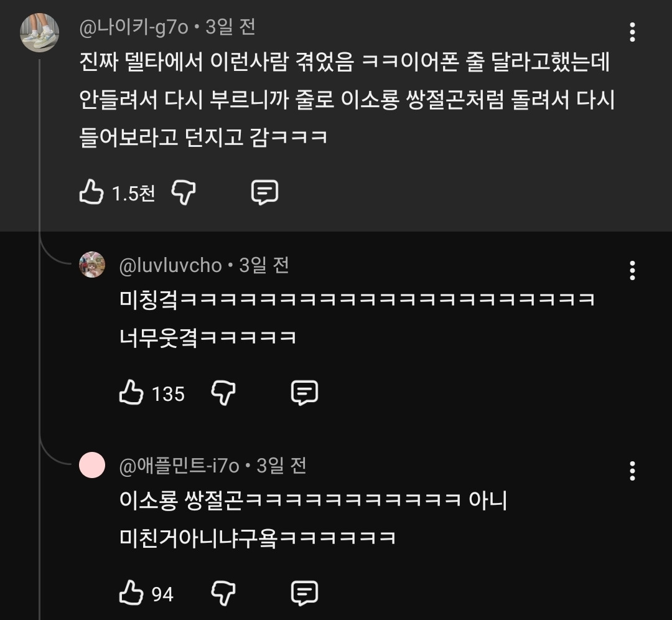Viewport: 672px width, 620px height.
Task: Dislike the @애플민트-i7o reply
Action: (x=223, y=593)
